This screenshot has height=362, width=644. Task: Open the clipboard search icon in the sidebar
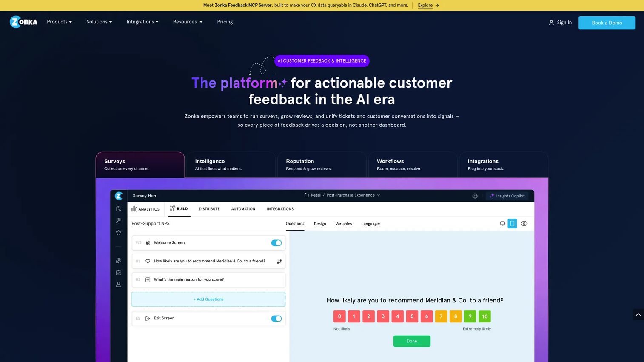click(x=119, y=209)
